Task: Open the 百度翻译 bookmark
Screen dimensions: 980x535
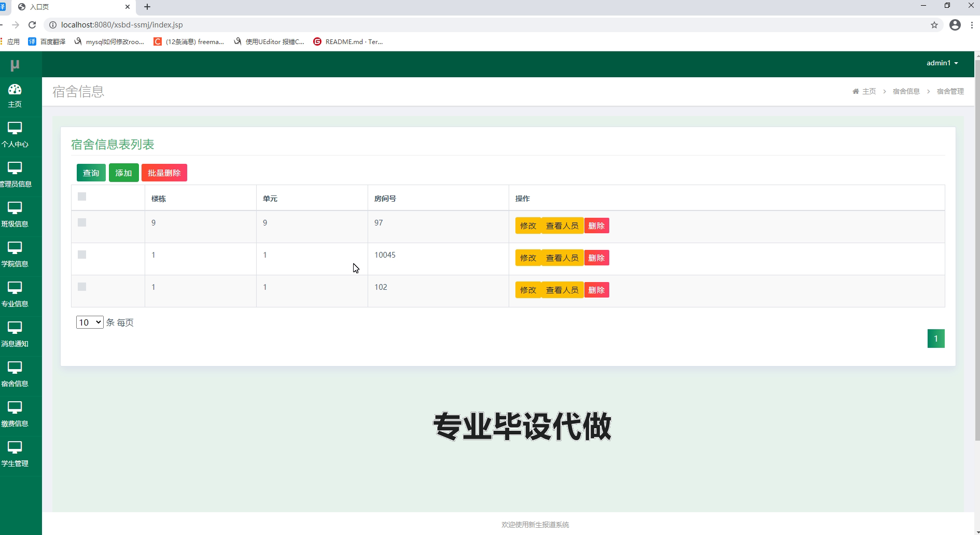Action: (x=47, y=41)
